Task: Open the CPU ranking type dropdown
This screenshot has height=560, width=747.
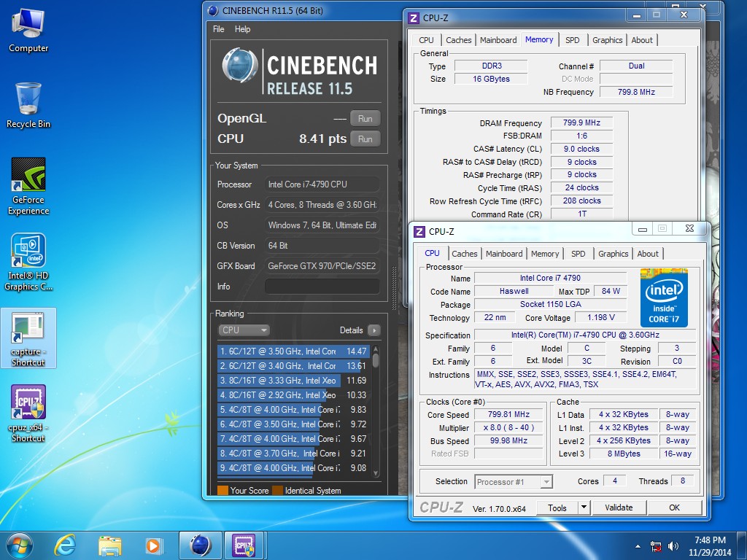Action: pos(244,330)
